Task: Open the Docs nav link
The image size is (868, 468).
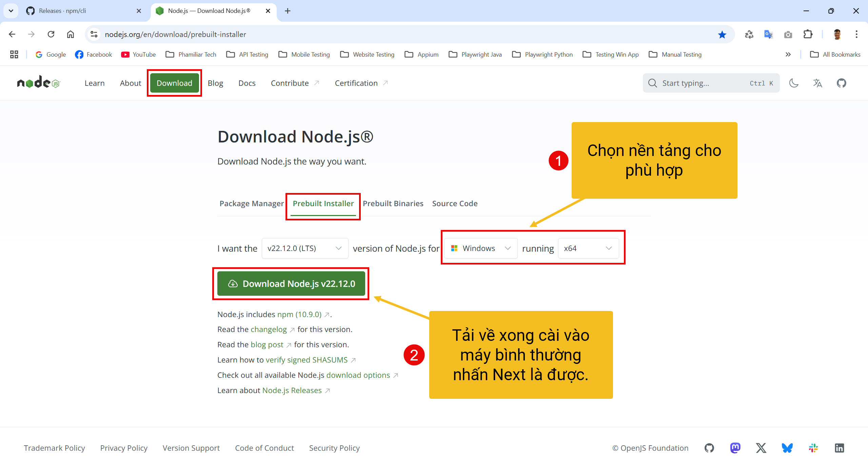Action: click(247, 83)
